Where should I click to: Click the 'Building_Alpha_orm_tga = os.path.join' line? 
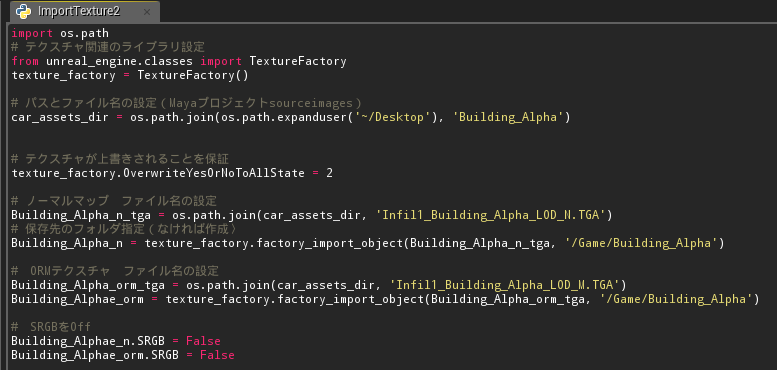tap(319, 285)
